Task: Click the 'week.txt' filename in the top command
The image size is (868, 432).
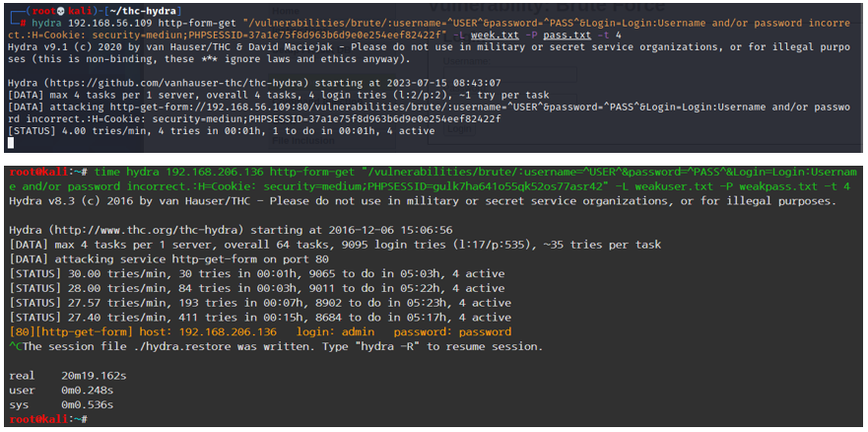Action: click(x=495, y=36)
